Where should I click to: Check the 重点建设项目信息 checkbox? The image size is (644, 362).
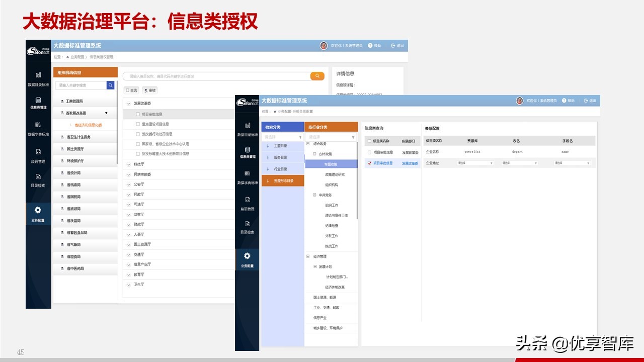138,124
